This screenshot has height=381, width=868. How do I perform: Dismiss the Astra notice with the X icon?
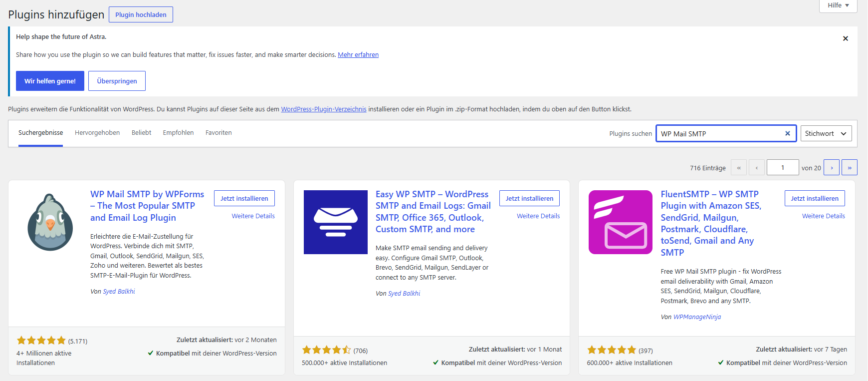(x=845, y=38)
